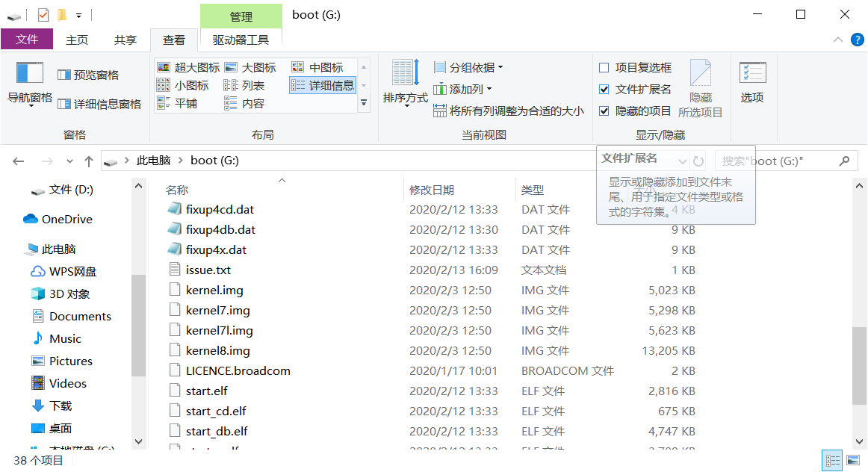Go up one folder level
The height and width of the screenshot is (472, 868).
(x=89, y=161)
